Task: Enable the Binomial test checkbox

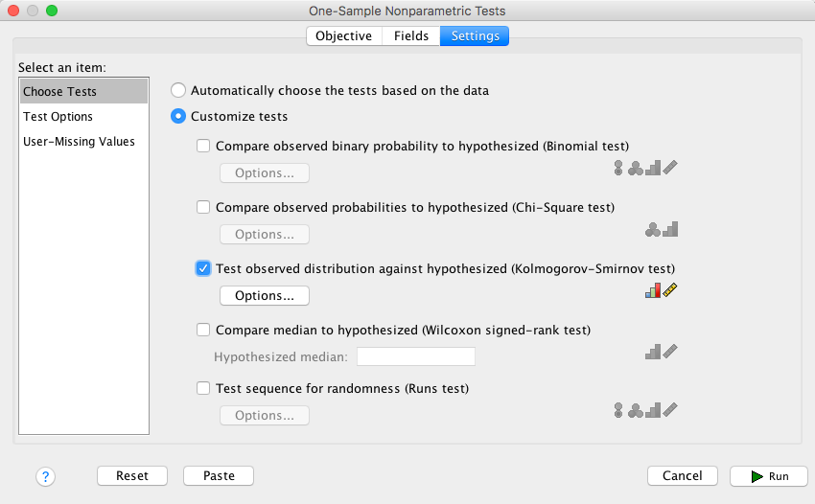Action: tap(203, 147)
